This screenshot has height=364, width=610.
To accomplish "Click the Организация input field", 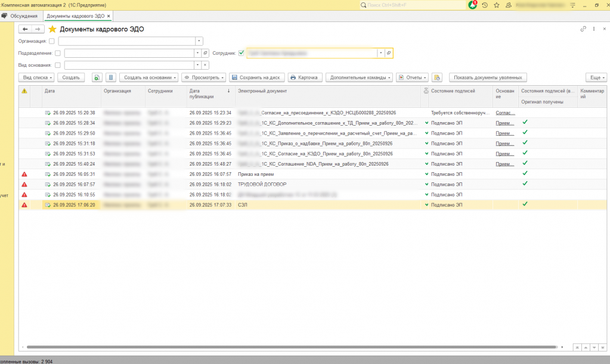I will tap(127, 41).
